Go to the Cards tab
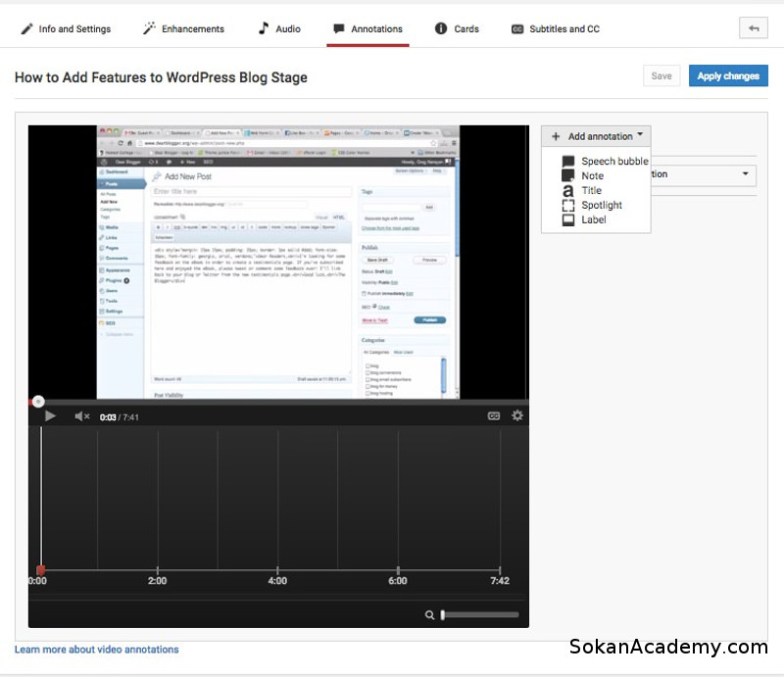The width and height of the screenshot is (784, 677). pos(457,29)
